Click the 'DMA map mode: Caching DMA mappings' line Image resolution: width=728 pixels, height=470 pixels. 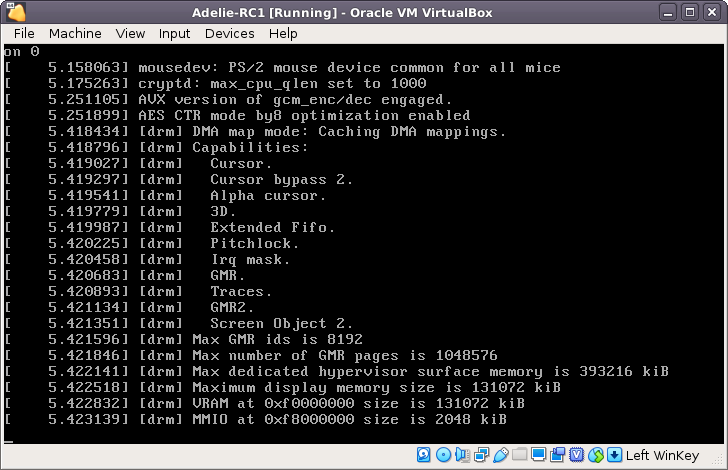point(255,131)
